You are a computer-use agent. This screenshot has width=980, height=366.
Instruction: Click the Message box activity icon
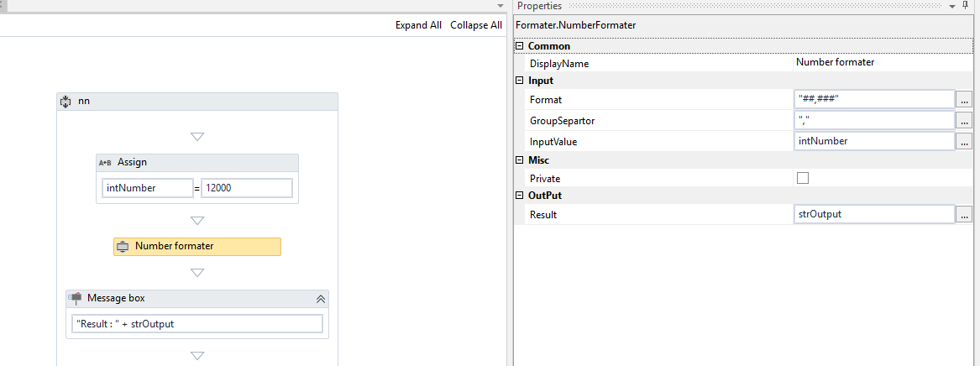click(76, 298)
